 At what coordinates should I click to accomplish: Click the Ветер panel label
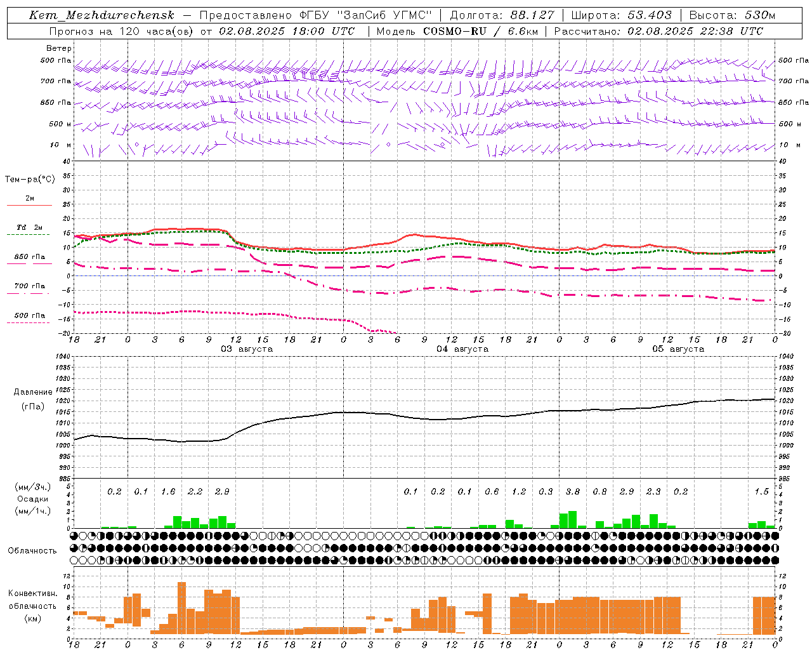pos(58,48)
